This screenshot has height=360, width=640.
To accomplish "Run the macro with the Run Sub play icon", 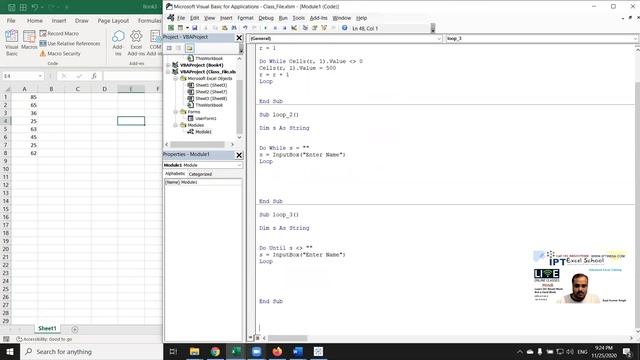I will (x=265, y=28).
